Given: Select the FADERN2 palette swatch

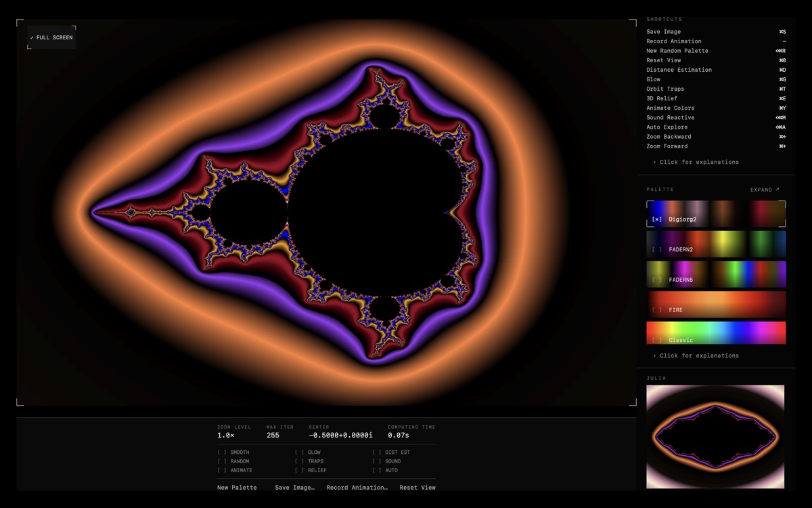Looking at the screenshot, I should [716, 244].
